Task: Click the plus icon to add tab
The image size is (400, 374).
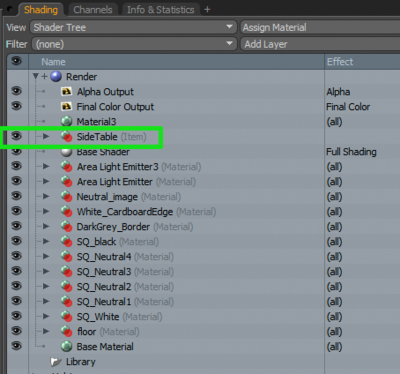Action: point(207,10)
